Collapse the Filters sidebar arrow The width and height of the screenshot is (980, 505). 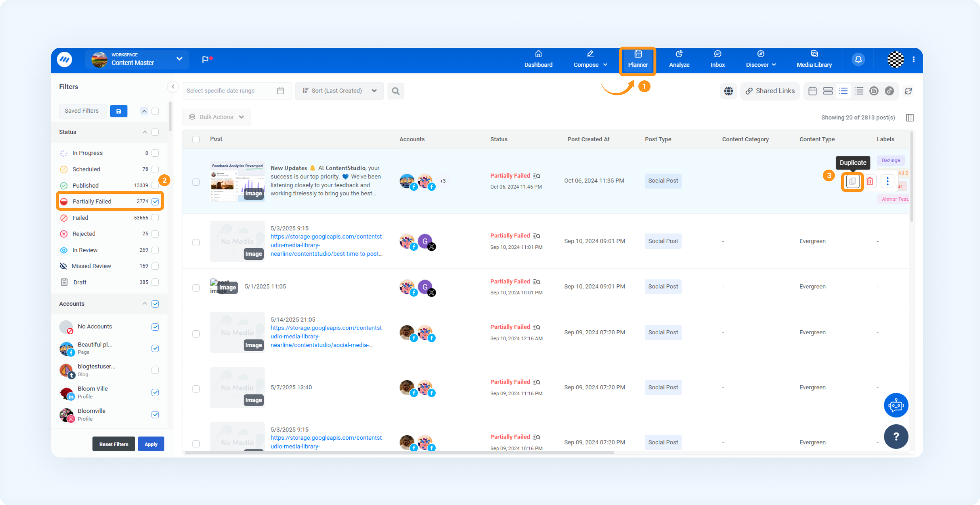pyautogui.click(x=173, y=87)
